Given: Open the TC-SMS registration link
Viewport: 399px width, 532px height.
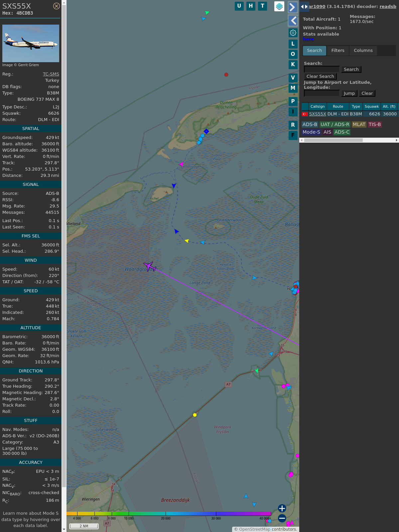Looking at the screenshot, I should 51,74.
